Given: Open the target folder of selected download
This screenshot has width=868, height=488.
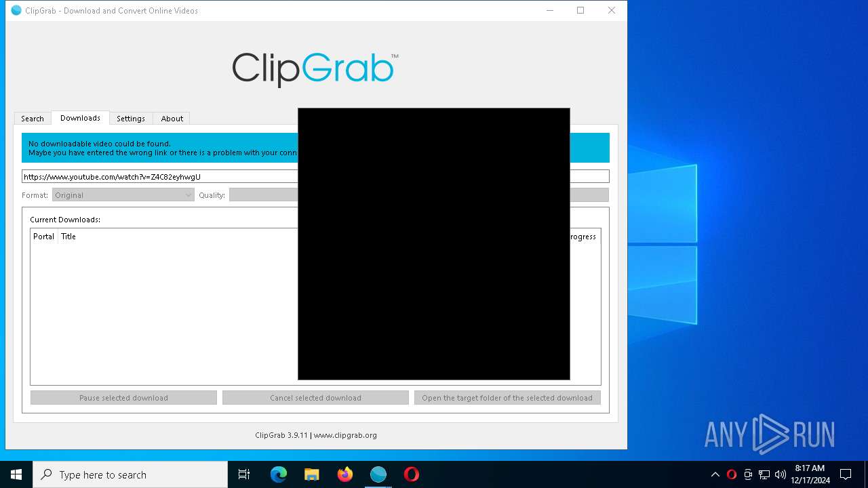Looking at the screenshot, I should (x=507, y=398).
